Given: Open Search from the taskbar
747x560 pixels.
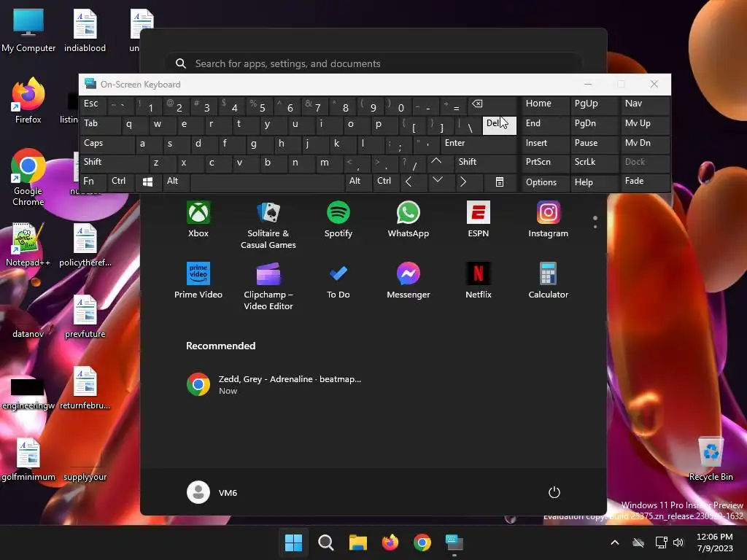Looking at the screenshot, I should click(326, 542).
